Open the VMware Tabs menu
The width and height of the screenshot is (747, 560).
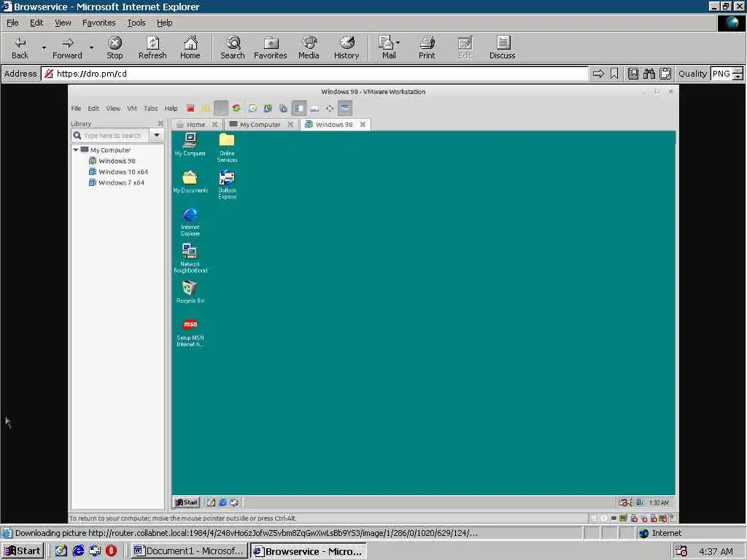(150, 108)
